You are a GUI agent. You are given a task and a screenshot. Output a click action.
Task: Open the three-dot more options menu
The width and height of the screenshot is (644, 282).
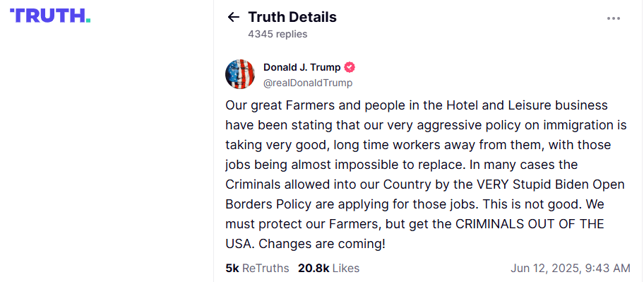coord(613,18)
